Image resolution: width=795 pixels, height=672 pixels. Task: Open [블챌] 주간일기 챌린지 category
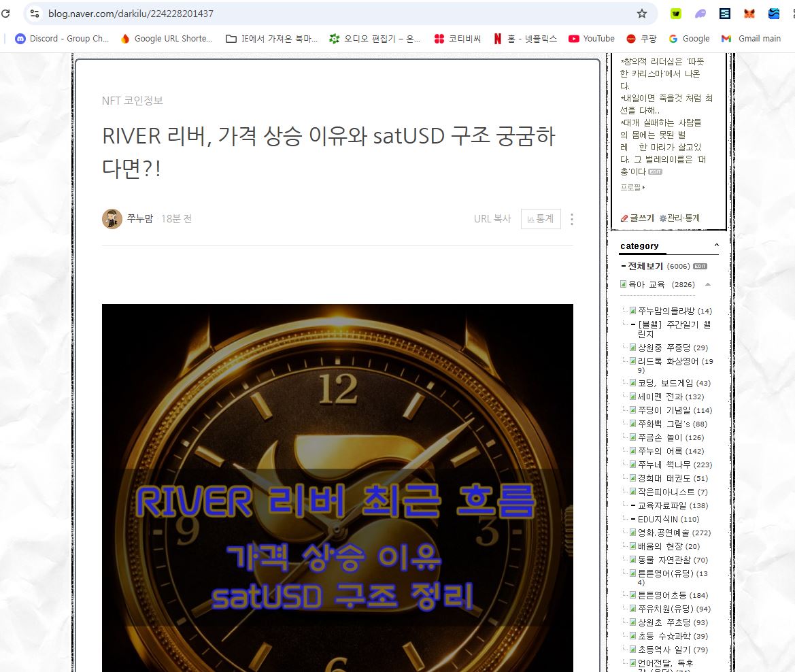pos(675,329)
